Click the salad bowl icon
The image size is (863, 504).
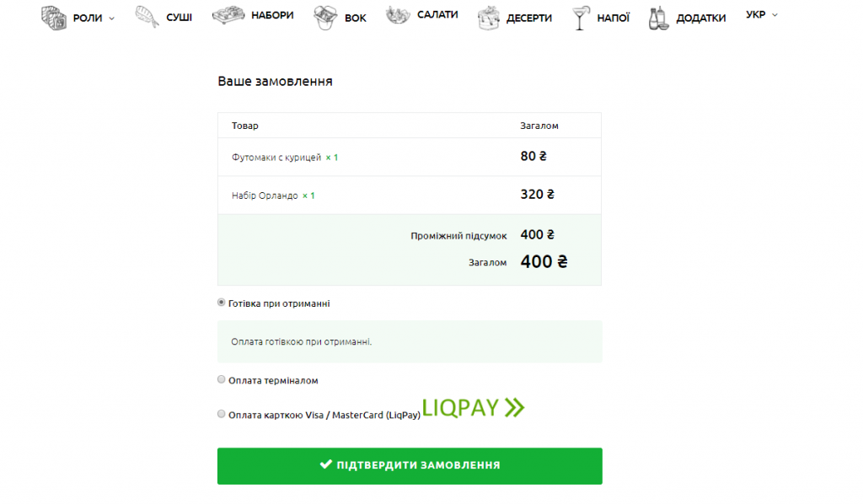(x=398, y=15)
